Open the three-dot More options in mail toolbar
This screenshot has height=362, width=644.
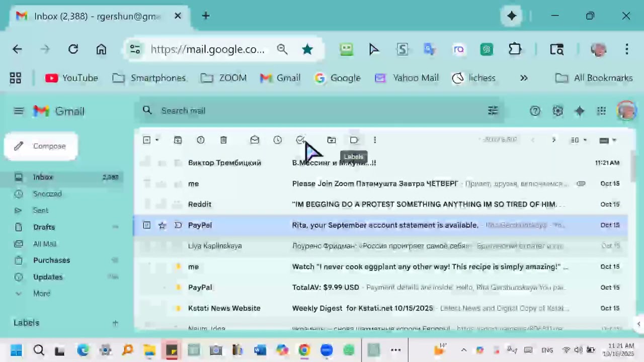pos(375,140)
